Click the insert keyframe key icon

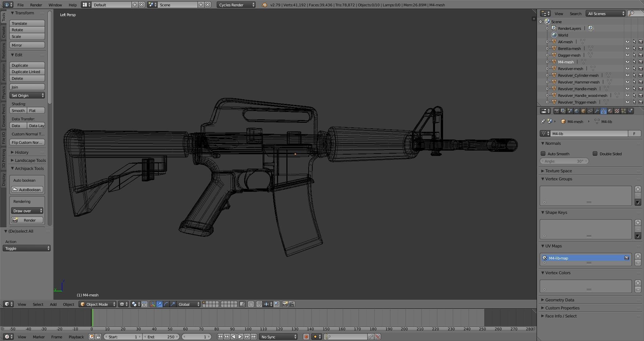pyautogui.click(x=371, y=337)
